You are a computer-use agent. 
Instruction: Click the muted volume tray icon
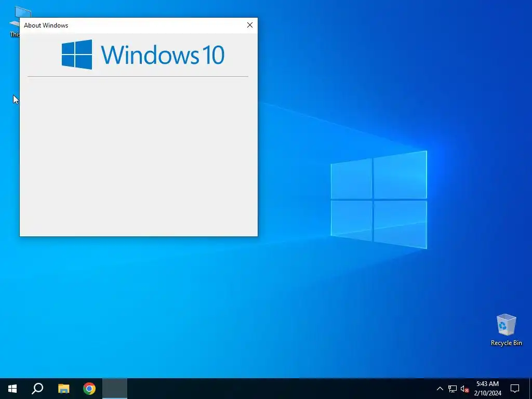tap(464, 389)
